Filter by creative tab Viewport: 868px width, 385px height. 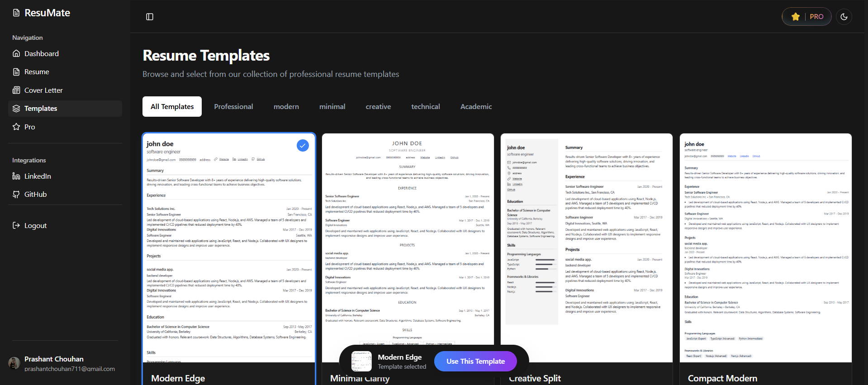[x=378, y=107]
